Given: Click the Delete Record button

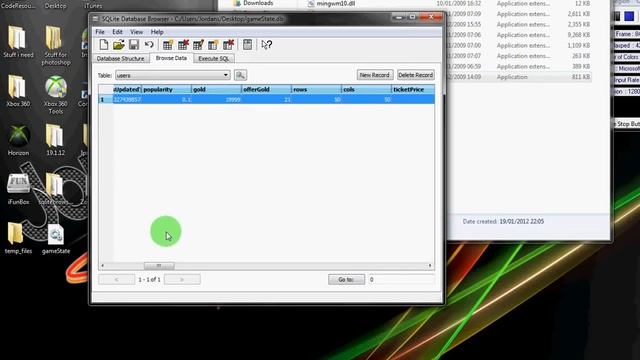Looking at the screenshot, I should pos(416,75).
